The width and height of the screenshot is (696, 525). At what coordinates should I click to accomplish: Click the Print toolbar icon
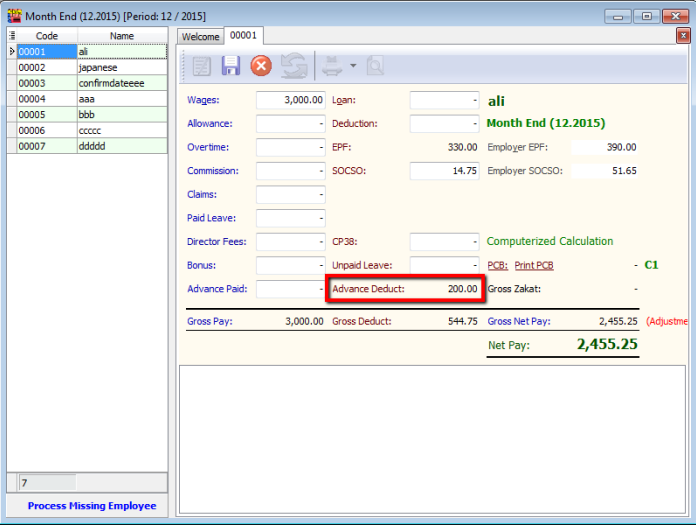[x=331, y=67]
